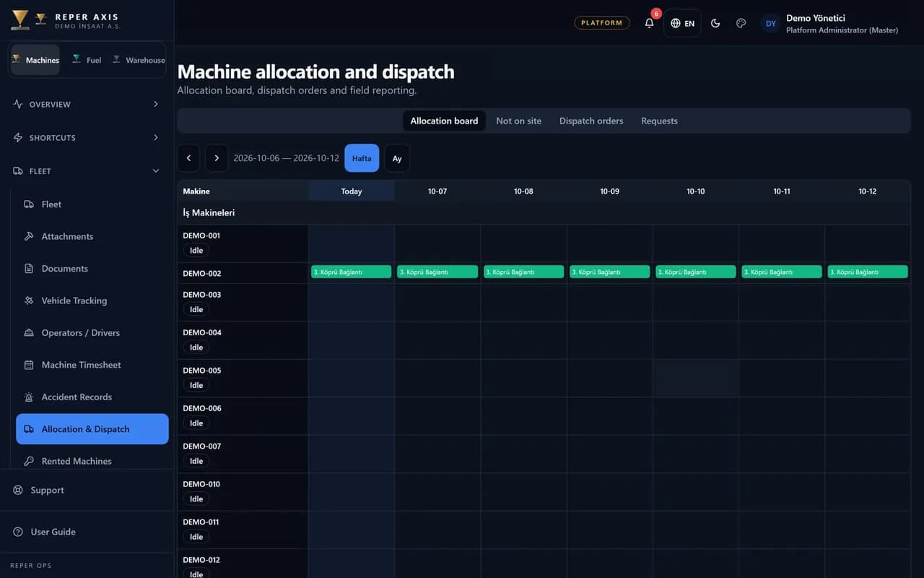Go to Vehicle Tracking

pos(92,301)
